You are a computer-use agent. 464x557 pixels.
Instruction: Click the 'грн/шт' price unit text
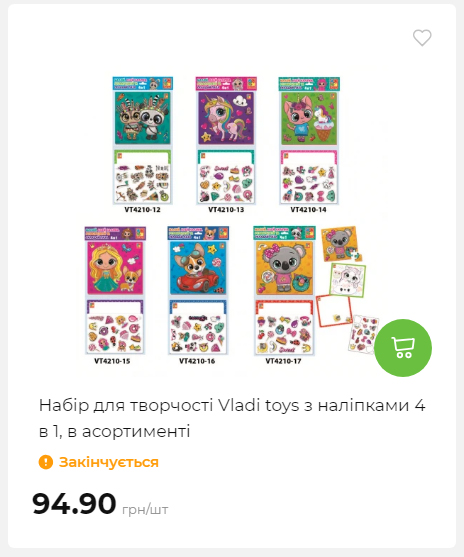145,510
